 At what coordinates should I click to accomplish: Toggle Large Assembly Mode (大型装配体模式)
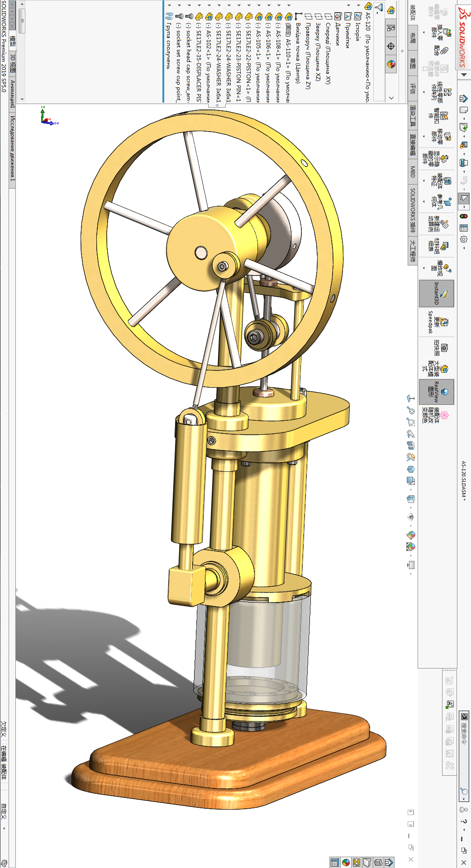pyautogui.click(x=444, y=369)
